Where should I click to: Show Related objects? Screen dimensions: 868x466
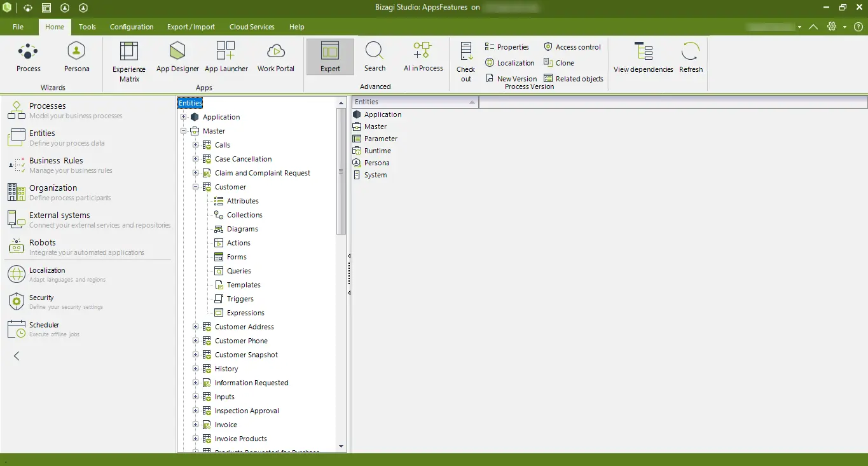click(x=573, y=78)
